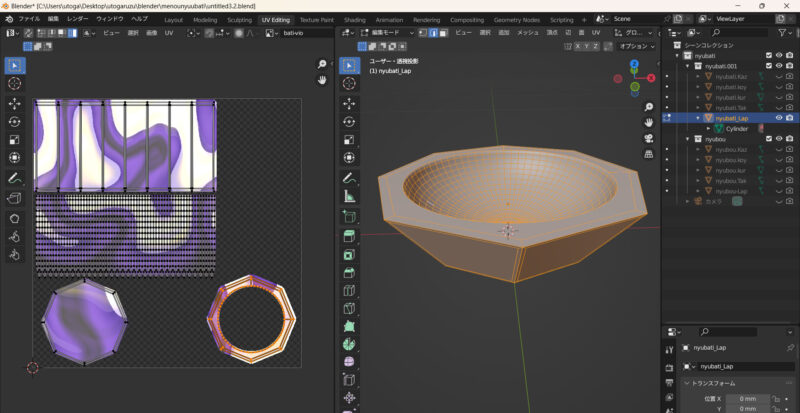This screenshot has width=800, height=413.
Task: Switch to the Shading workspace tab
Action: pyautogui.click(x=355, y=20)
